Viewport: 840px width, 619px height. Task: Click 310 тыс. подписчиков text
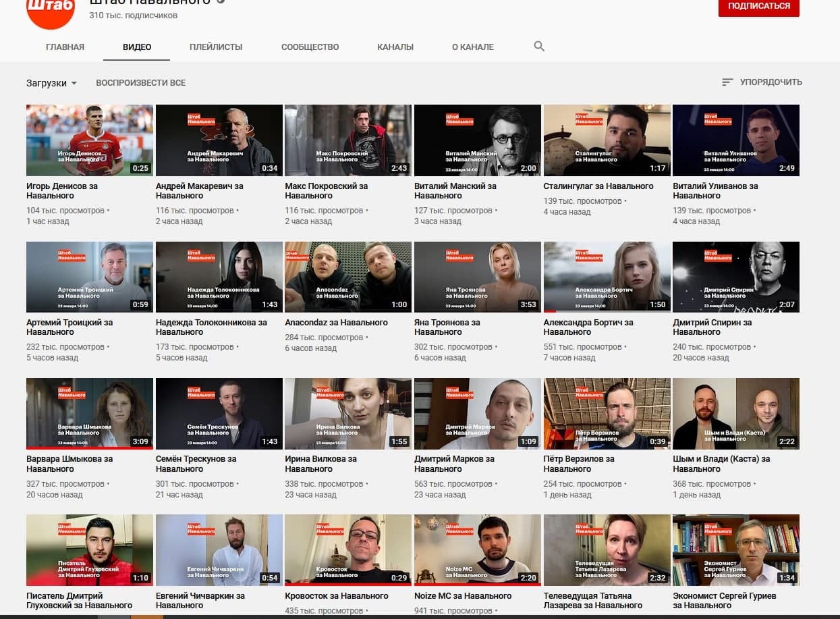point(134,16)
